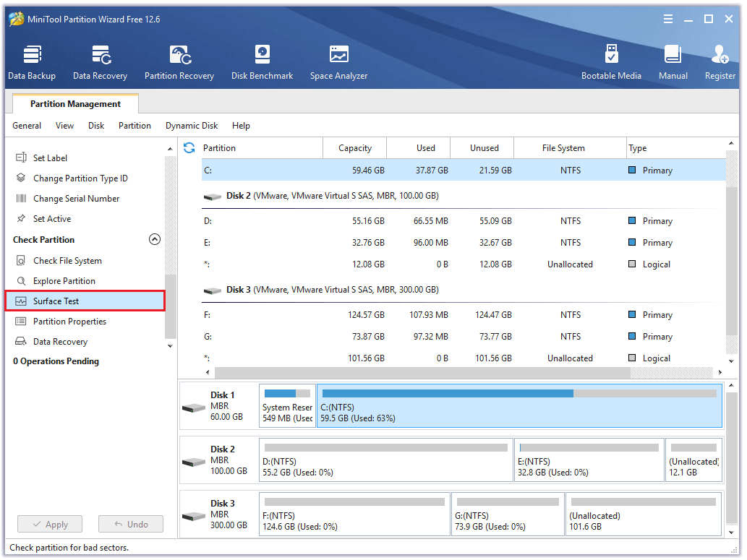This screenshot has height=560, width=747.
Task: Open the Help menu
Action: pyautogui.click(x=241, y=126)
